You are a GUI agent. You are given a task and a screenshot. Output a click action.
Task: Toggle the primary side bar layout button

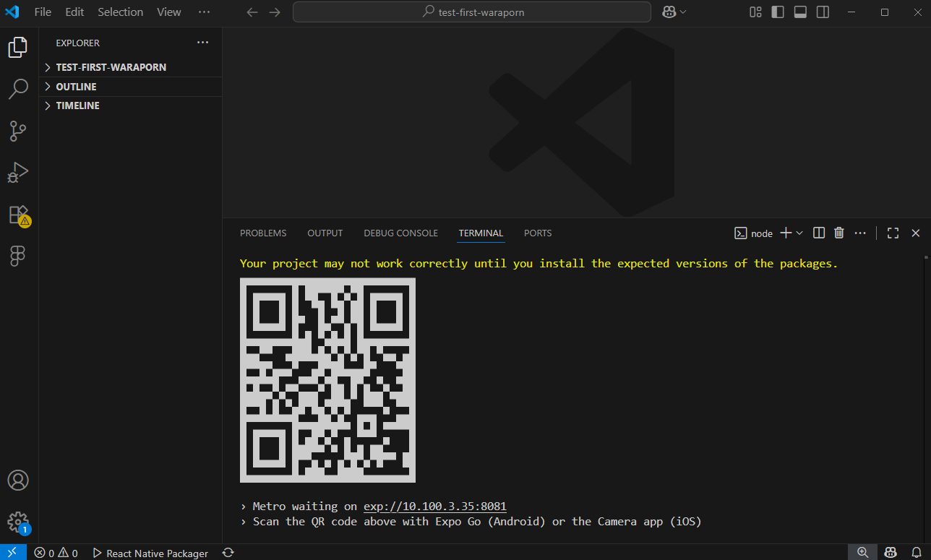pyautogui.click(x=778, y=12)
